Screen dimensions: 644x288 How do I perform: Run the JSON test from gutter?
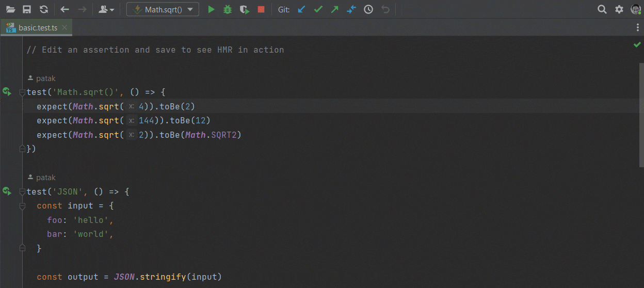tap(7, 191)
